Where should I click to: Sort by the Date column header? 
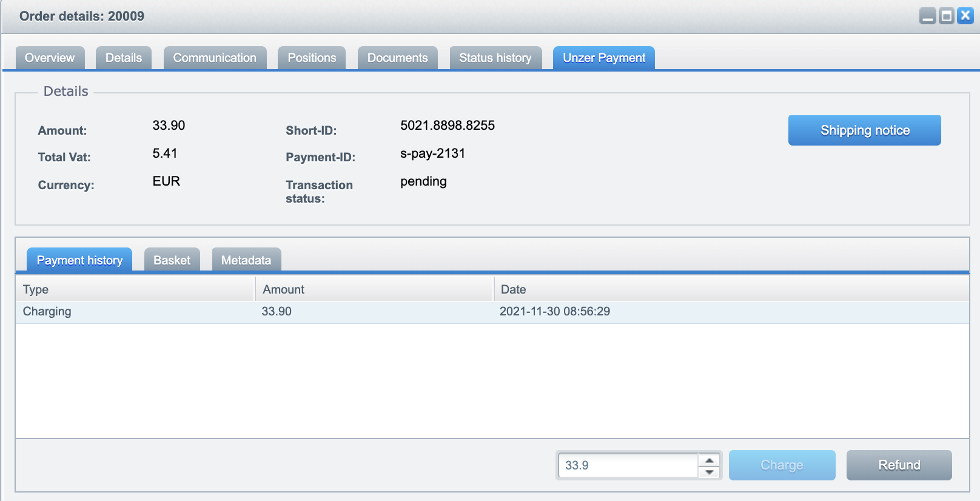[x=731, y=289]
